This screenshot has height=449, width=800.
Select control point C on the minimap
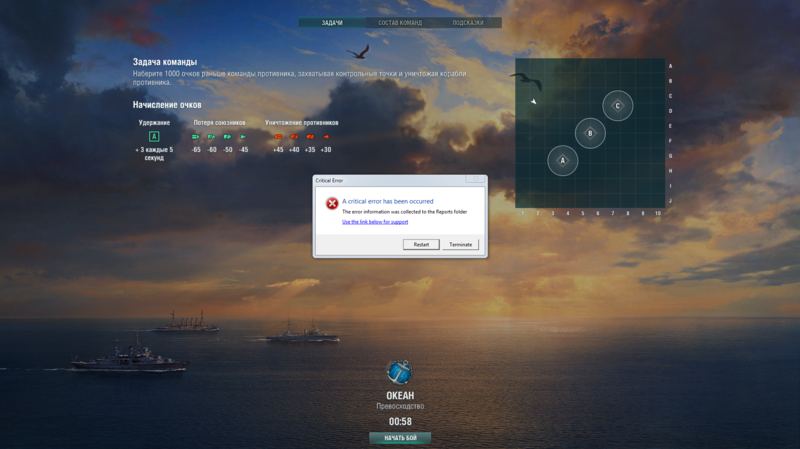pos(617,106)
